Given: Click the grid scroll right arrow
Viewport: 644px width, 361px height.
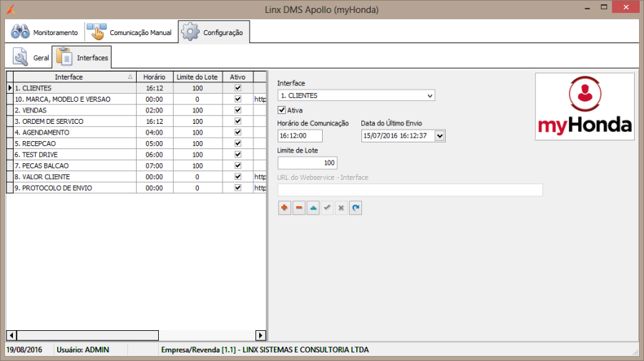Looking at the screenshot, I should [260, 335].
